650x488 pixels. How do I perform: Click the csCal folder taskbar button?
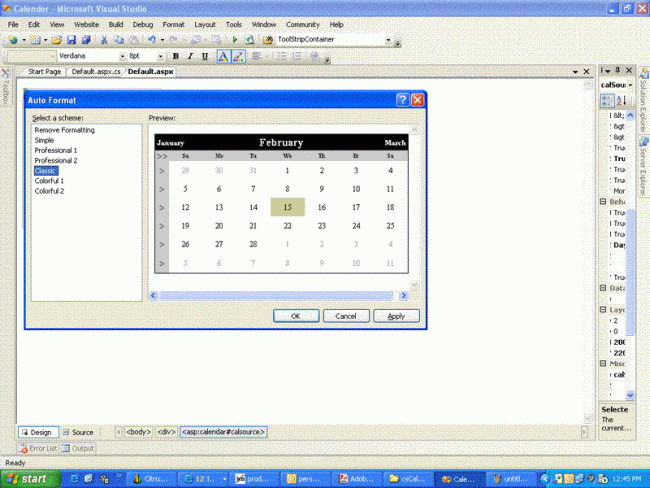tap(408, 479)
